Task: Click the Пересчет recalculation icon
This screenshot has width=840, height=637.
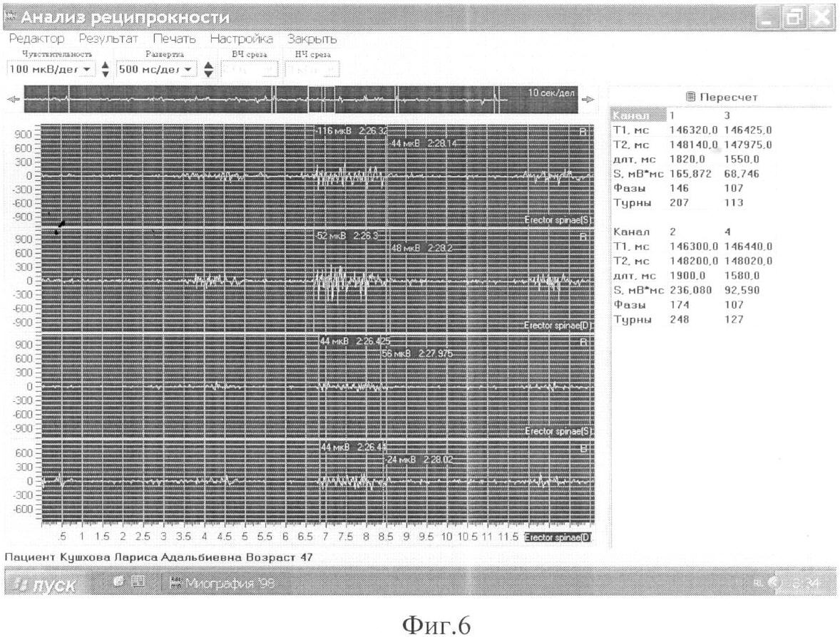Action: pos(689,97)
